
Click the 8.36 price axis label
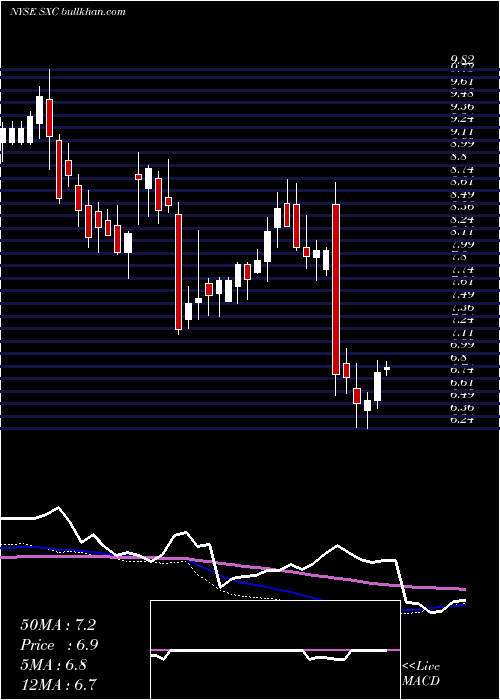(462, 207)
